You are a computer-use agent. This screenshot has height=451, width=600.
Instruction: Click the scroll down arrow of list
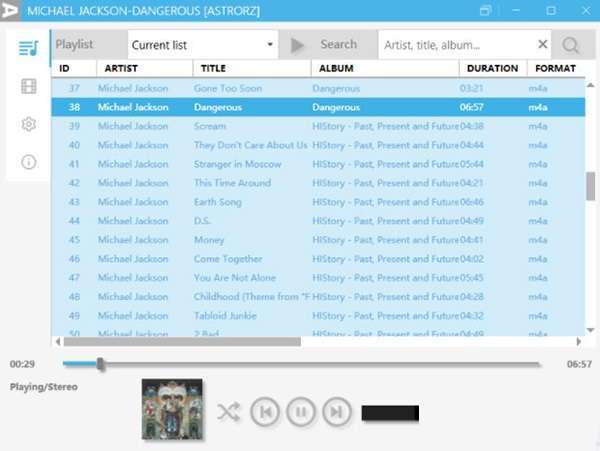tap(590, 330)
